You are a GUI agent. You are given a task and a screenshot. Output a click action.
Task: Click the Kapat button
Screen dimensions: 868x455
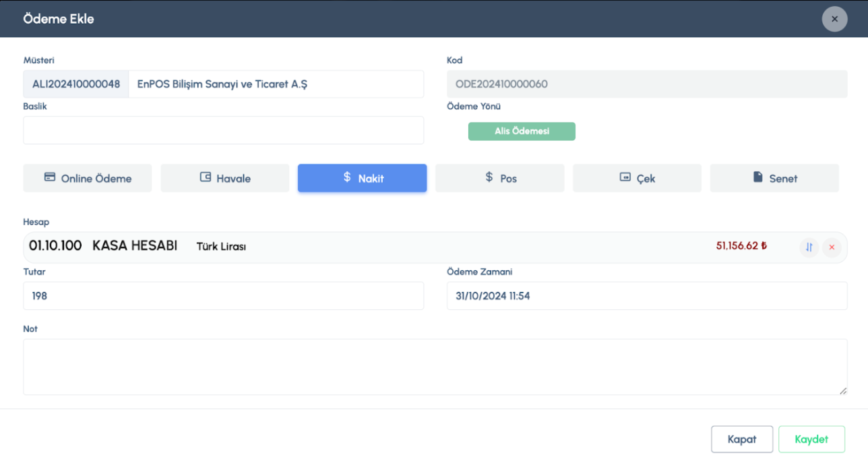(x=742, y=439)
